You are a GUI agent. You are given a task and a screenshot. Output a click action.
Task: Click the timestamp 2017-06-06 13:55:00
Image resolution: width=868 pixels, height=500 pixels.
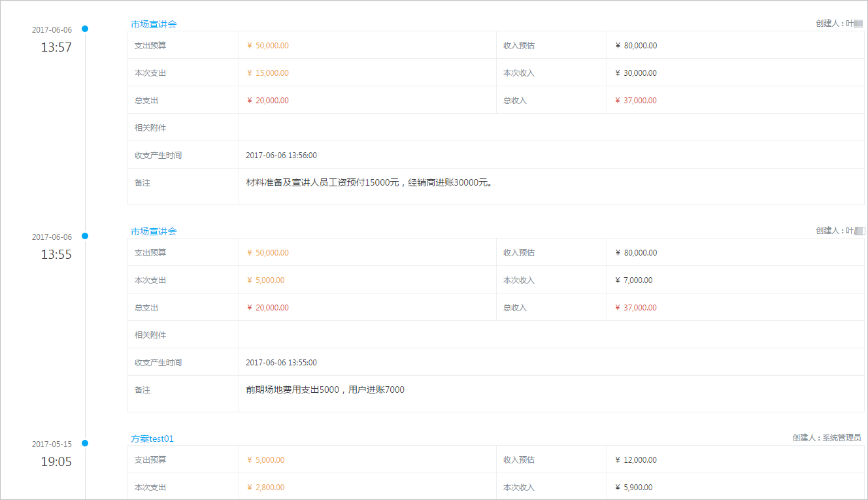pos(281,363)
